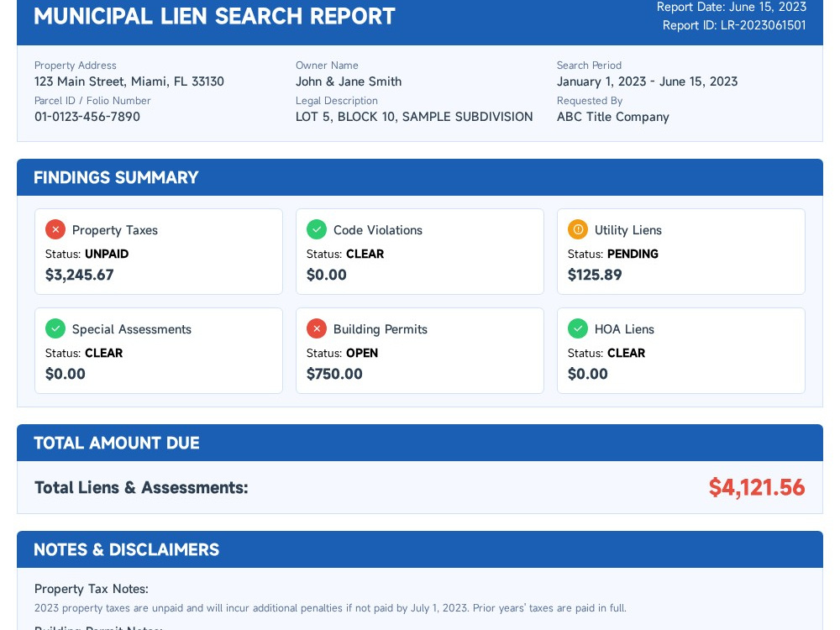The width and height of the screenshot is (840, 630).
Task: Click the Special Assessments card title
Action: tap(131, 329)
